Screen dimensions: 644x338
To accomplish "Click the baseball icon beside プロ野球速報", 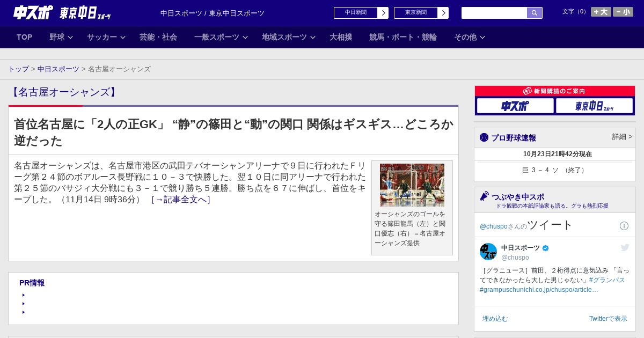I will pos(484,137).
